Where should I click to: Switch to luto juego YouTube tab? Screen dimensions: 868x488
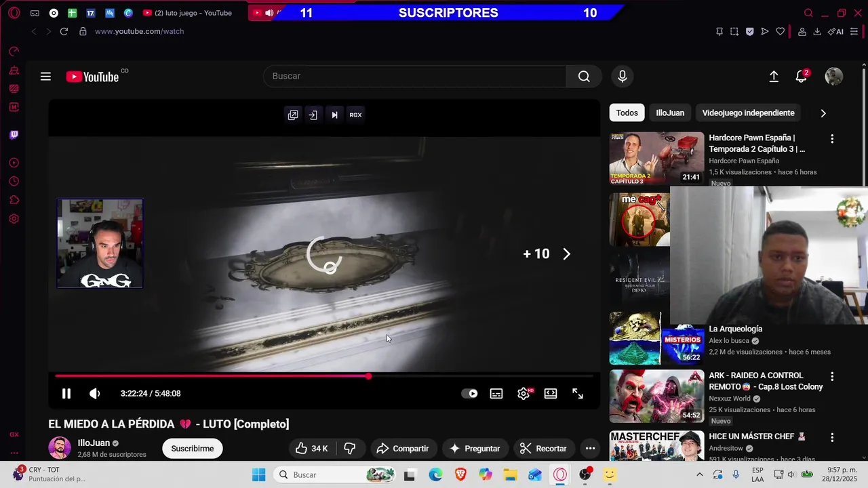click(x=188, y=13)
